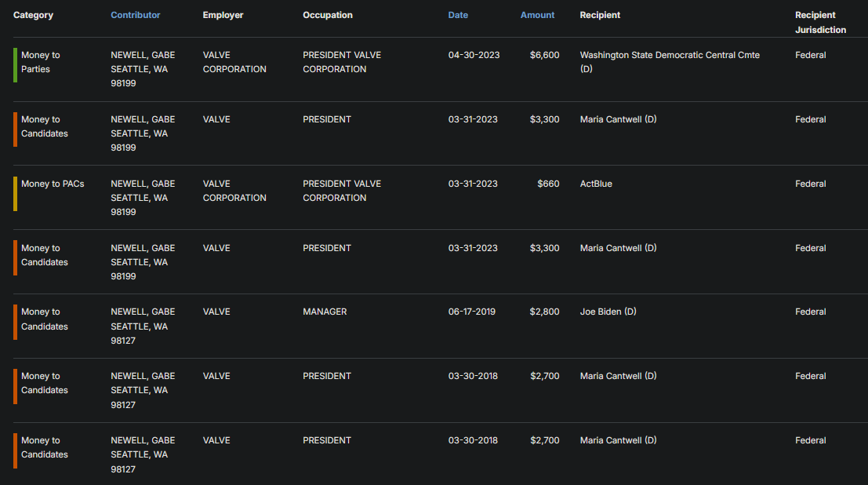The width and height of the screenshot is (868, 485).
Task: Select PRESIDENT VALVE CORPORATION occupation in ActBlue row
Action: pos(342,191)
